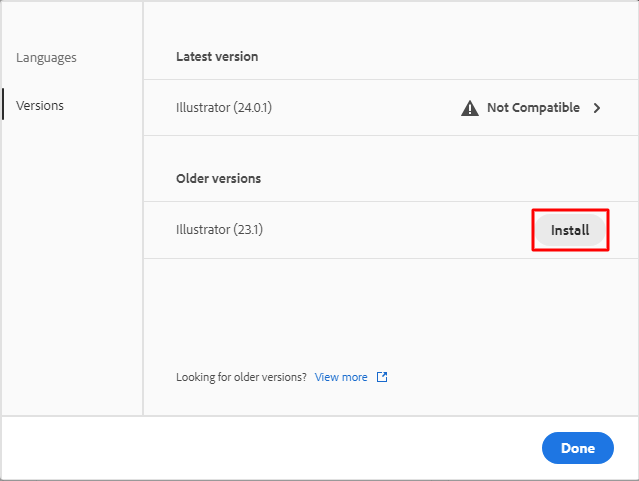Select the Illustrator (24.0.1) entry text

223,108
